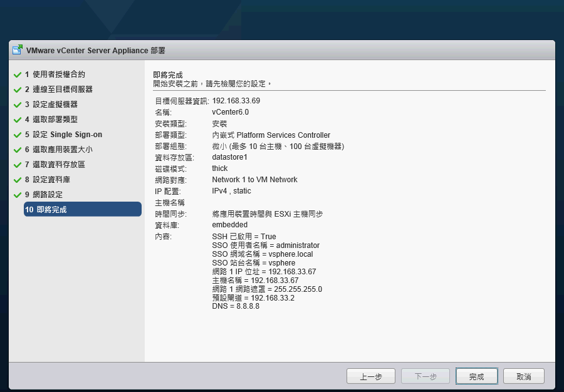Click the 部署組態 label

click(x=171, y=147)
